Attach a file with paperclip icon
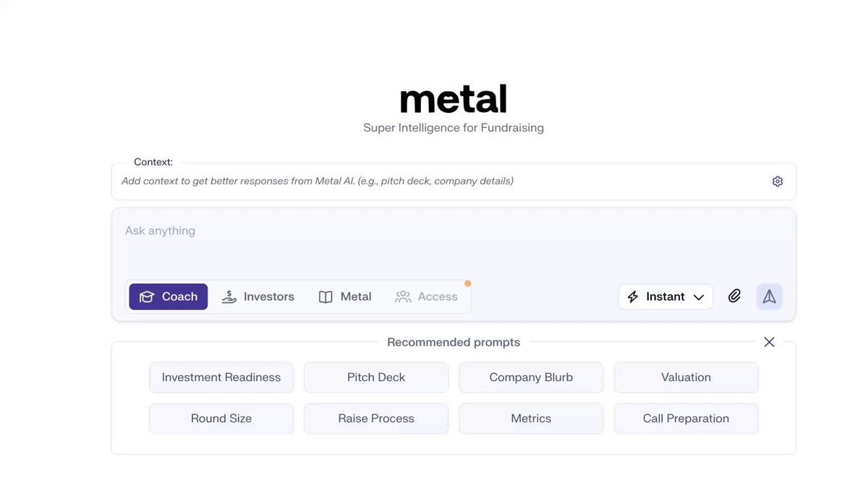Viewport: 868px width, 488px height. [x=734, y=296]
